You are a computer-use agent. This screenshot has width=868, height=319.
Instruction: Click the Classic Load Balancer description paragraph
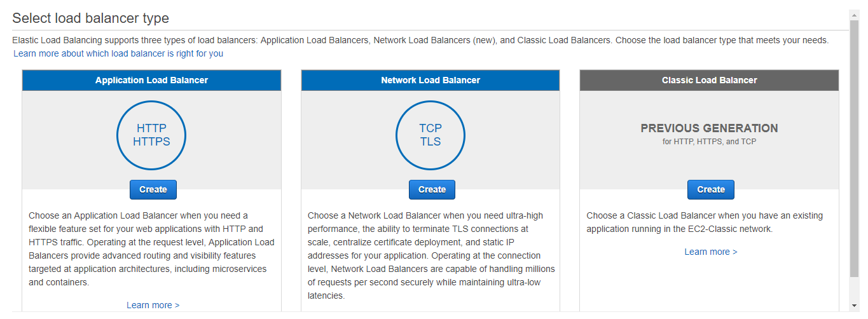pyautogui.click(x=705, y=222)
